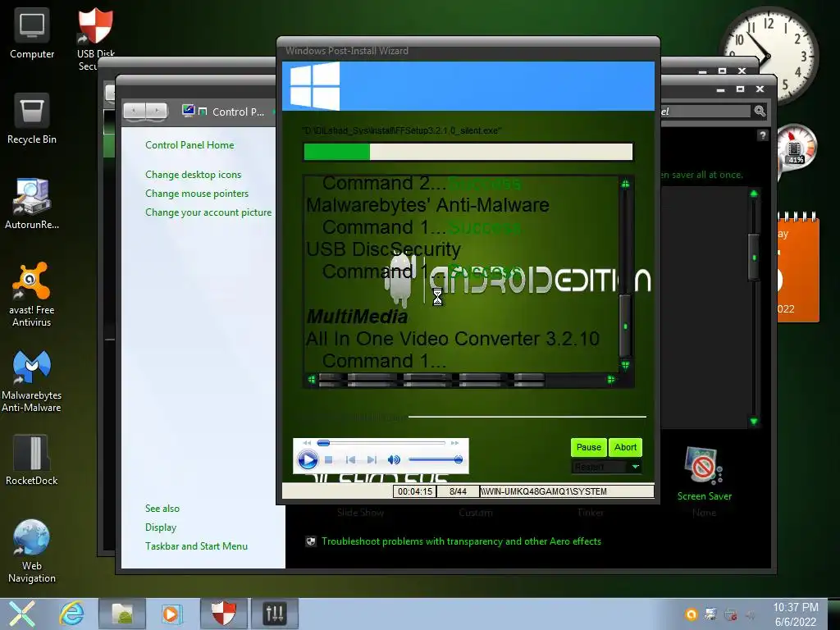Click the rewind arrows in media player
840x630 pixels.
(307, 443)
